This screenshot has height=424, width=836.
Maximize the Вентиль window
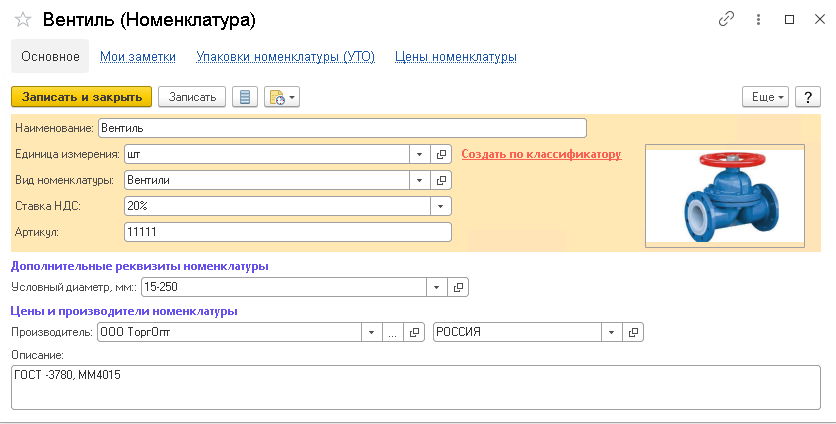(790, 20)
